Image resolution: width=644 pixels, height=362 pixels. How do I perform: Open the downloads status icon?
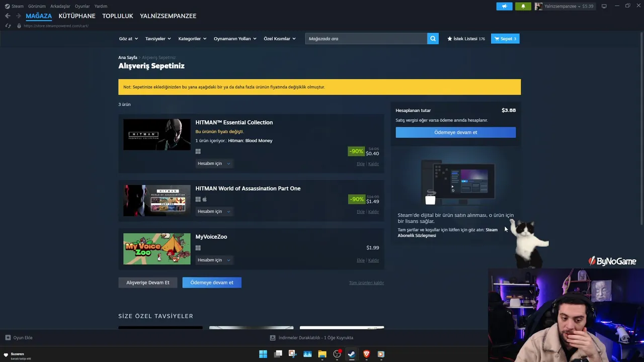tap(273, 338)
